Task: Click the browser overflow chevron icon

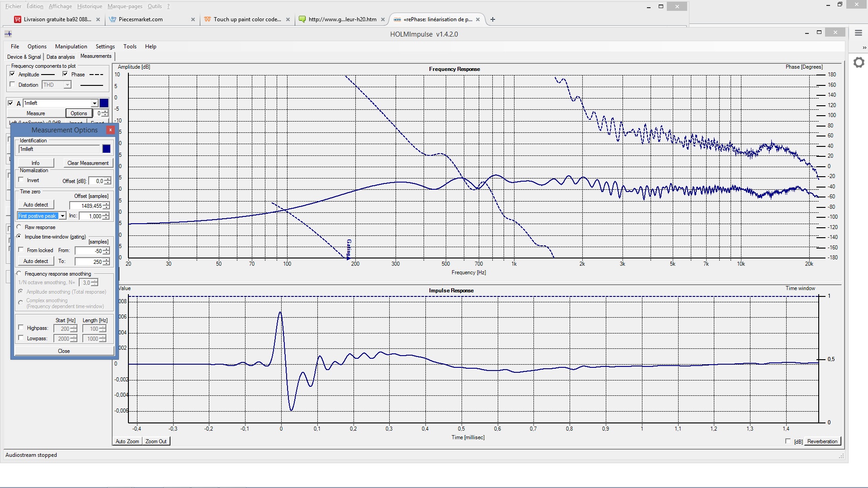Action: [864, 47]
